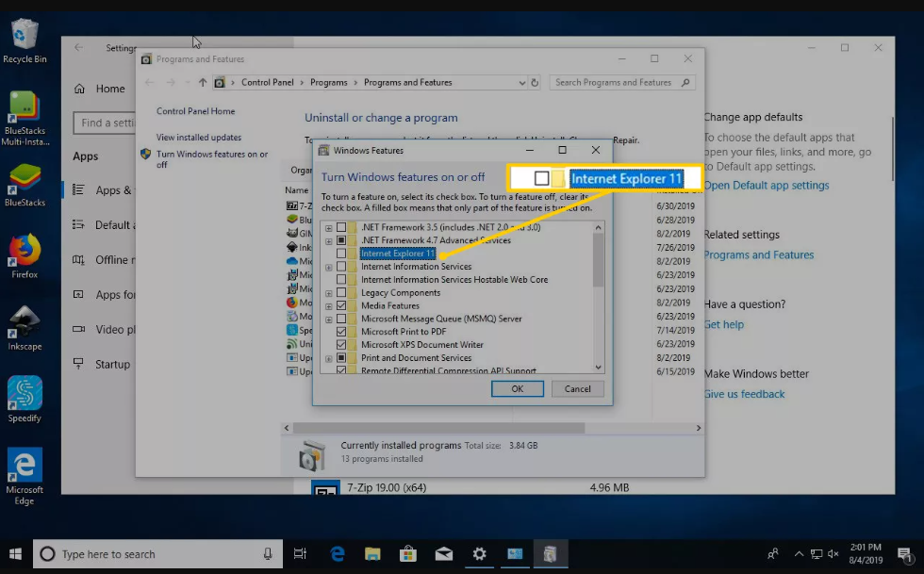Expand Microsoft Message Queue (MSMQ) Server node
This screenshot has height=574, width=924.
[329, 319]
